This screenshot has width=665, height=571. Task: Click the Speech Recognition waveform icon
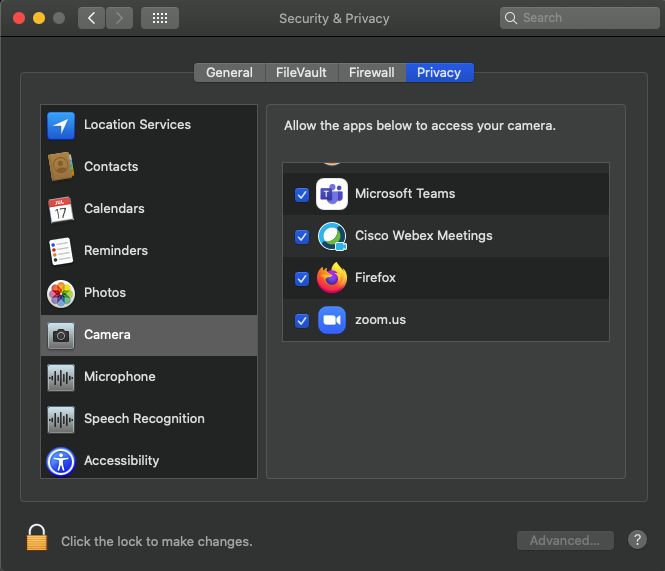pos(61,419)
